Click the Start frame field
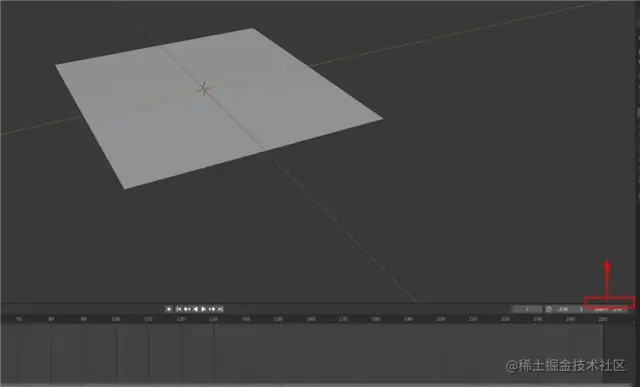The width and height of the screenshot is (640, 387). 569,309
